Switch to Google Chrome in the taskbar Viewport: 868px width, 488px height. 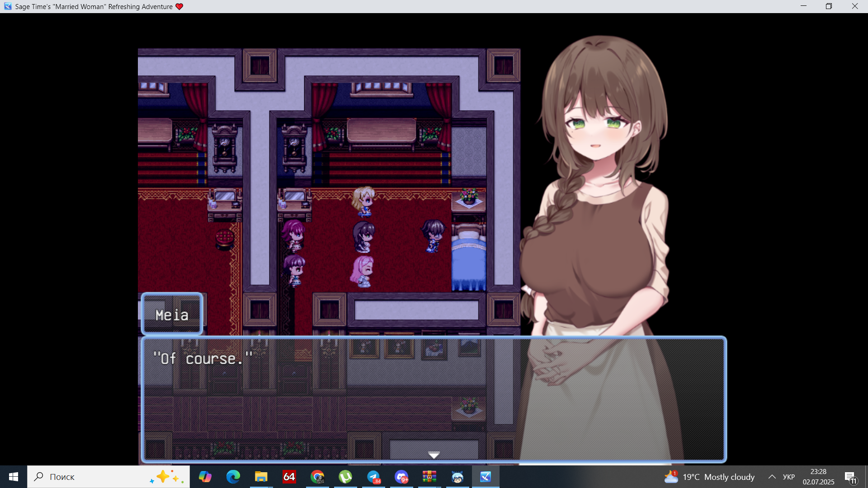tap(317, 477)
